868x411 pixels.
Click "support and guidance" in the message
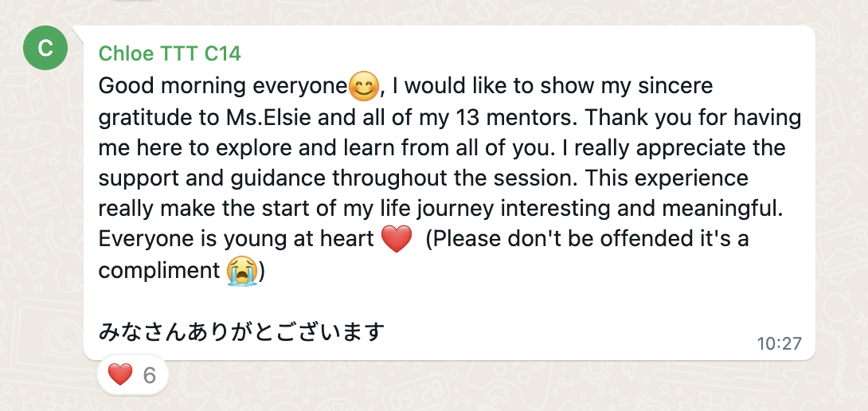click(213, 178)
